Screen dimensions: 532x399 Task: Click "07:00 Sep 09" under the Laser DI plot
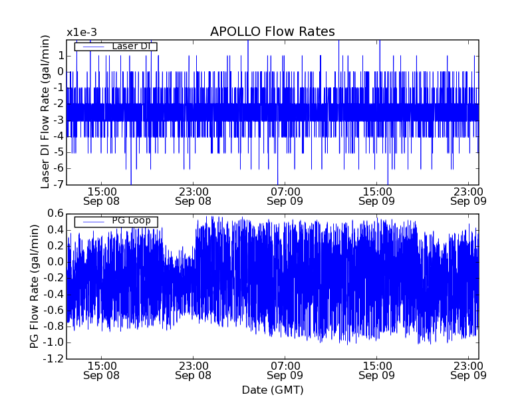click(x=285, y=196)
